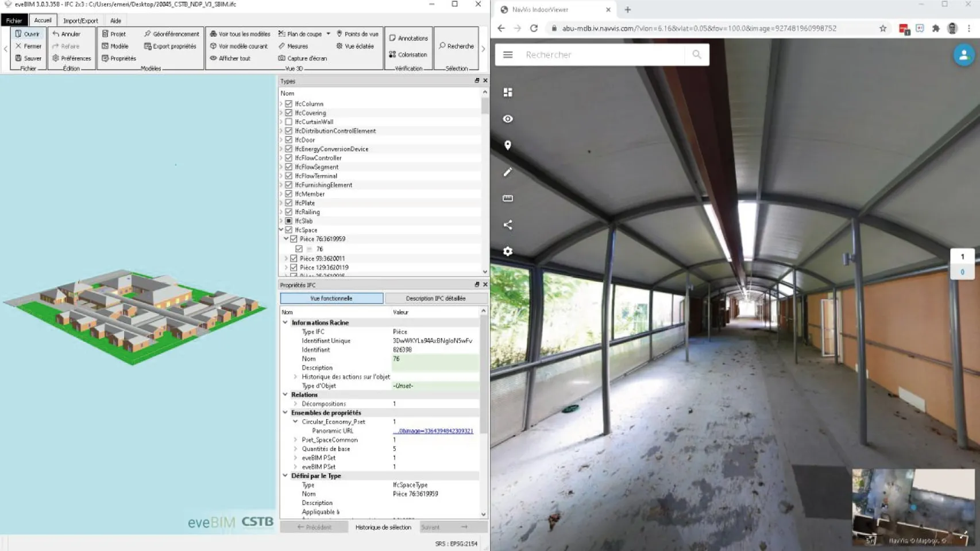Uncheck IfcDoor in the Types list

[x=288, y=139]
